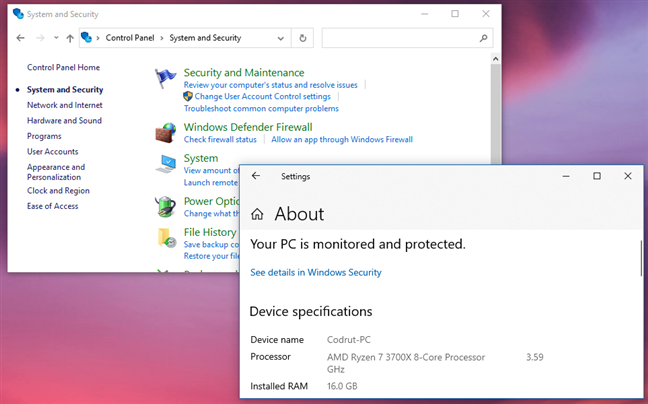Open the Power Options battery icon
Viewport: 648px width, 404px height.
click(166, 206)
